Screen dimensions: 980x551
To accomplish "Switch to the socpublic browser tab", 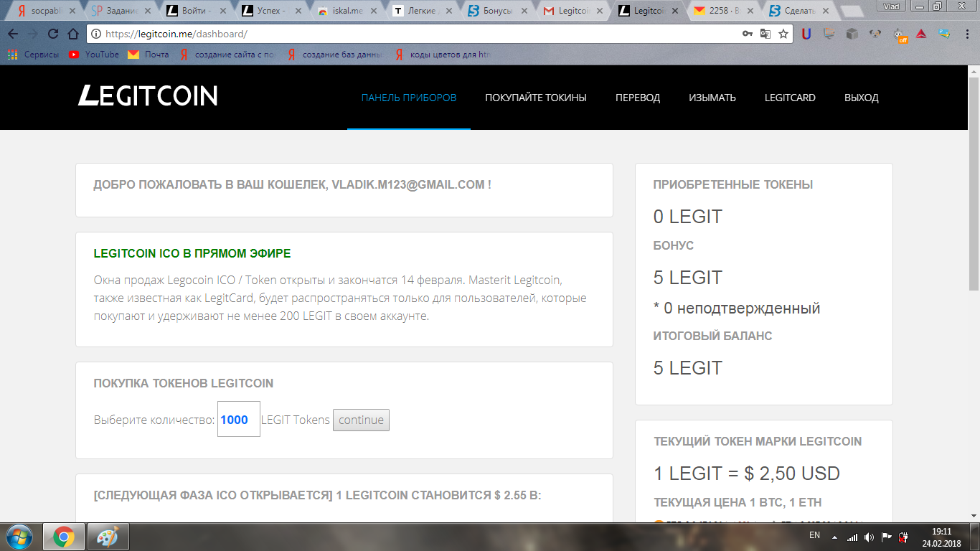I will pyautogui.click(x=47, y=11).
